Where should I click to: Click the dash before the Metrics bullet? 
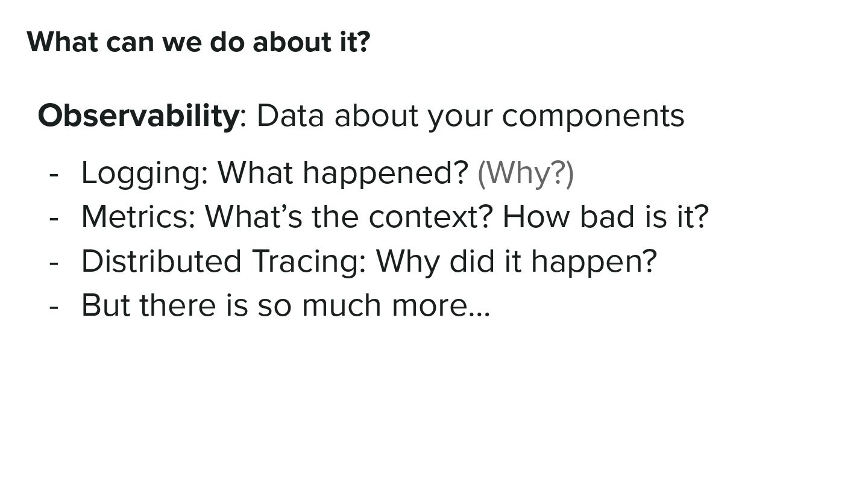[x=54, y=219]
